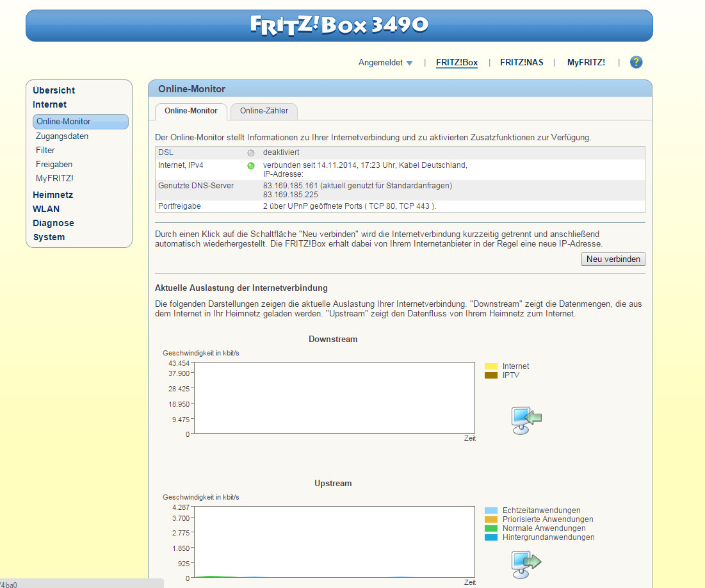This screenshot has width=705, height=588.
Task: Switch to the Online-Zähler tab
Action: (264, 111)
